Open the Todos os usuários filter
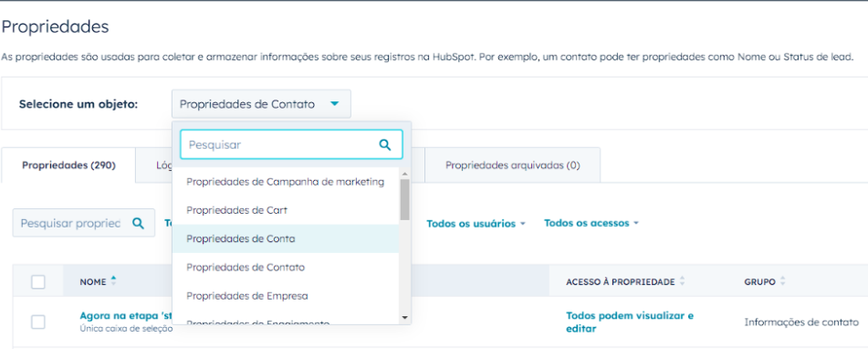 coord(476,223)
